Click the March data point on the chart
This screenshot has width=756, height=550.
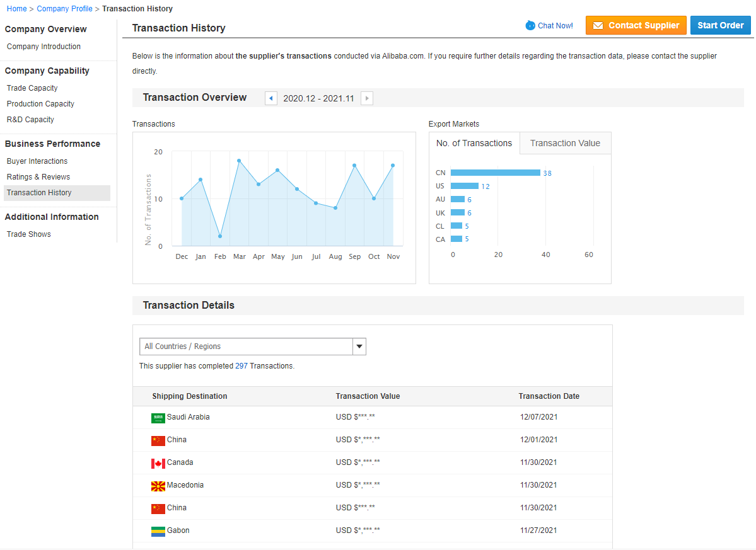pos(239,161)
